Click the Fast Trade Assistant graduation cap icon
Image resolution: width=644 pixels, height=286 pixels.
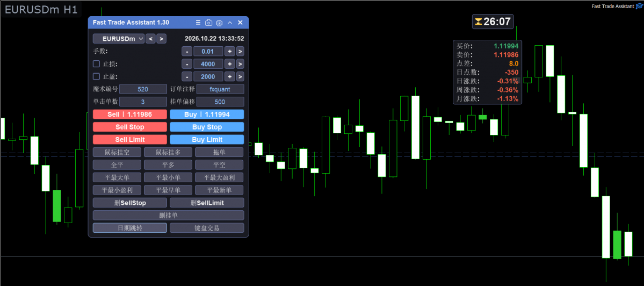pos(639,6)
